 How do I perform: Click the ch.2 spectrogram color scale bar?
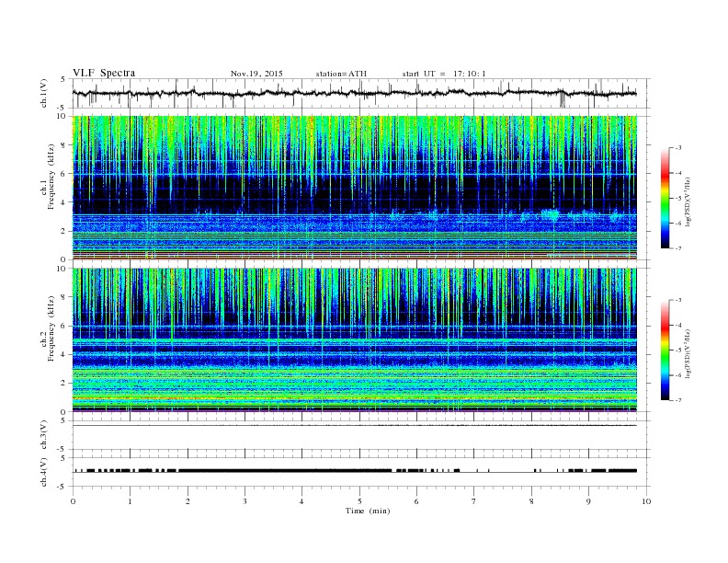coord(665,350)
